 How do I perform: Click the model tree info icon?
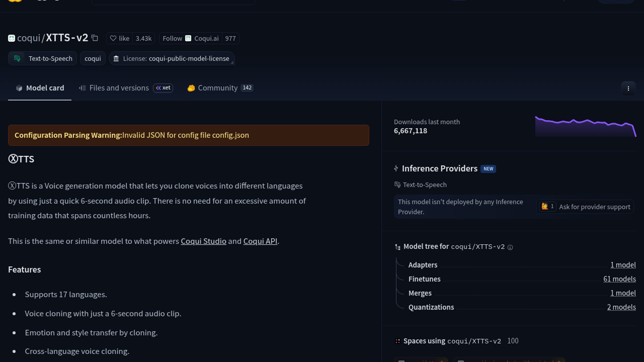pos(510,247)
